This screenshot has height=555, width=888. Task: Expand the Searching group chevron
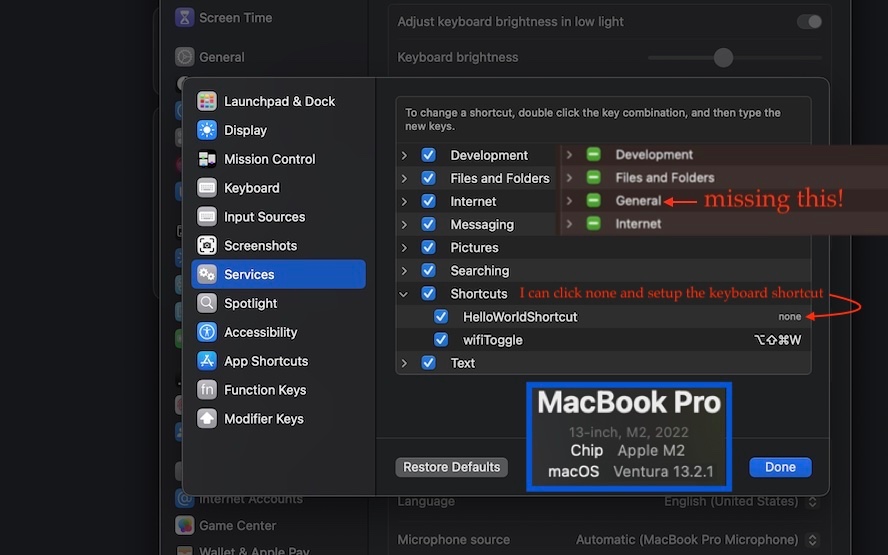coord(404,271)
